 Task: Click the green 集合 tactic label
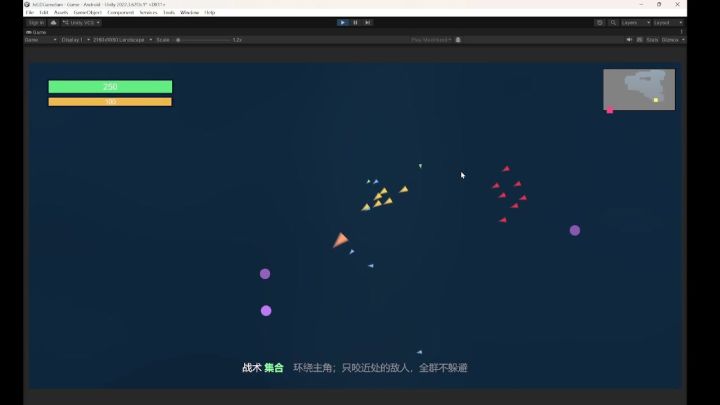[274, 368]
